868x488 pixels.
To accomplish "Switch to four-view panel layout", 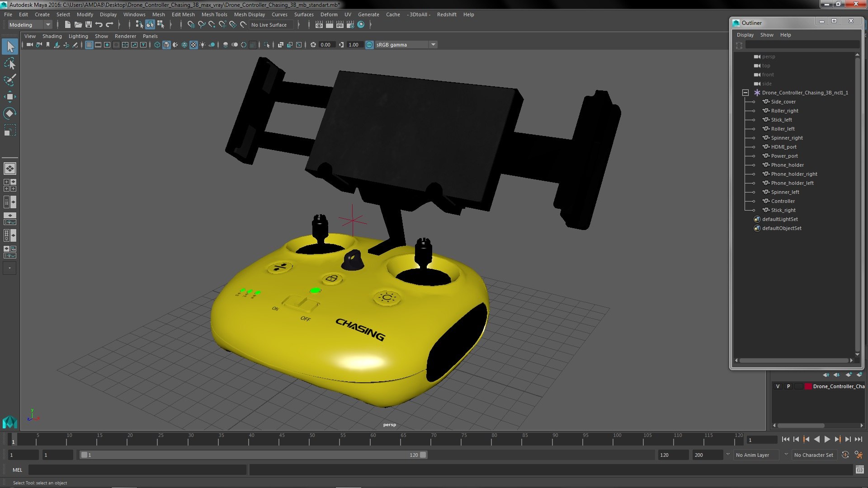I will [10, 185].
